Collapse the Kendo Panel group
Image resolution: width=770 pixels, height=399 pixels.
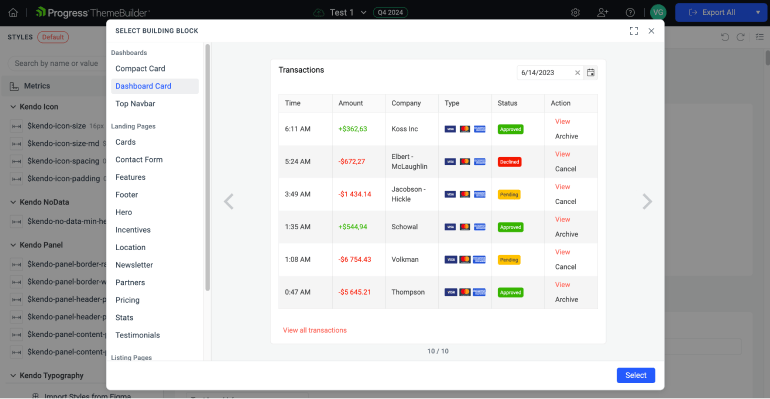click(13, 245)
